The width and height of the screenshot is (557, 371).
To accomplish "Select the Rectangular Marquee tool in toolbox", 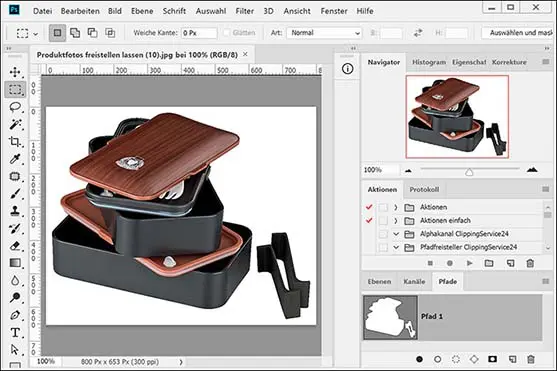I will 15,90.
